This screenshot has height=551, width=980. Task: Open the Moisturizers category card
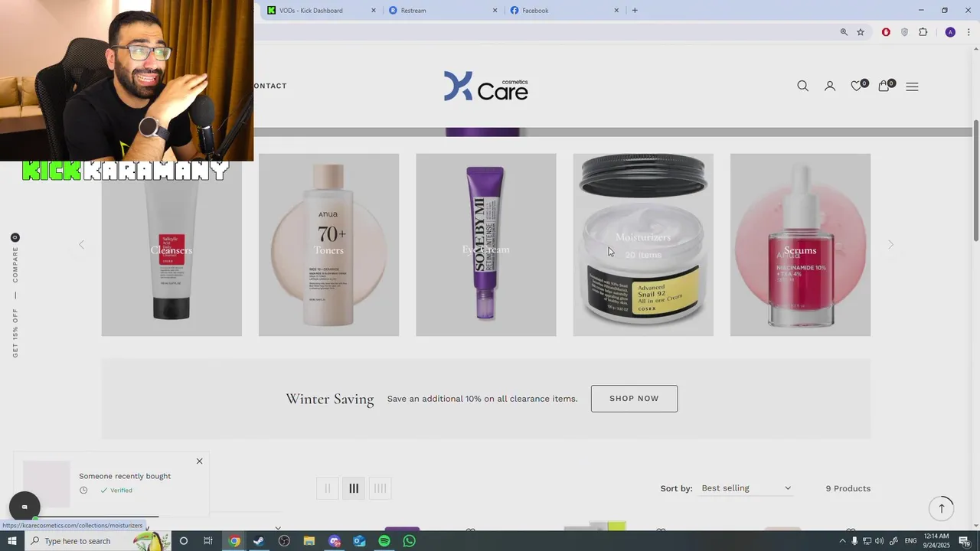(643, 245)
